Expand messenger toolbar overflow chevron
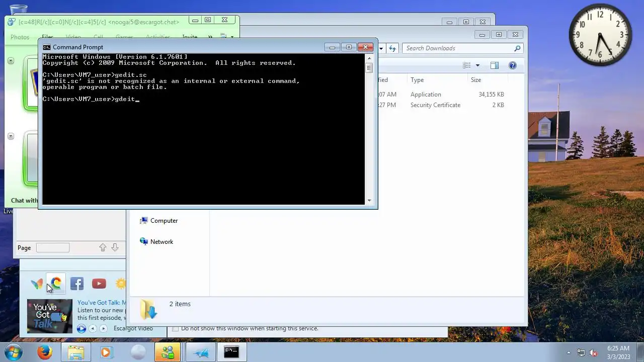This screenshot has width=644, height=362. coord(210,37)
